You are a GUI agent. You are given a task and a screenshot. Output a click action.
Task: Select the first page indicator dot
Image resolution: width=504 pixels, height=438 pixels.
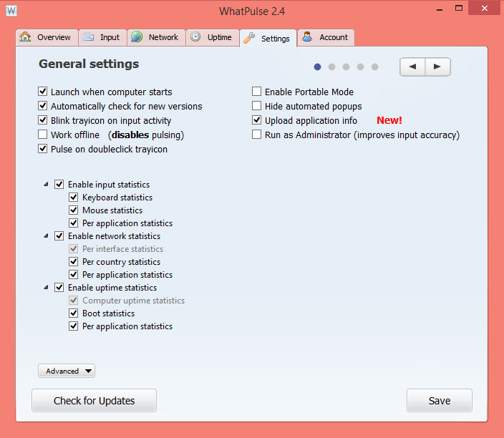click(318, 67)
